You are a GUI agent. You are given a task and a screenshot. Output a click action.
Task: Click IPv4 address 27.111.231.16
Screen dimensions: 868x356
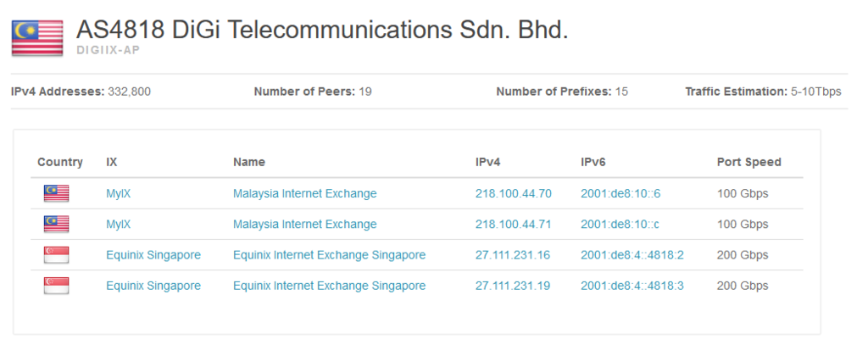coord(513,255)
